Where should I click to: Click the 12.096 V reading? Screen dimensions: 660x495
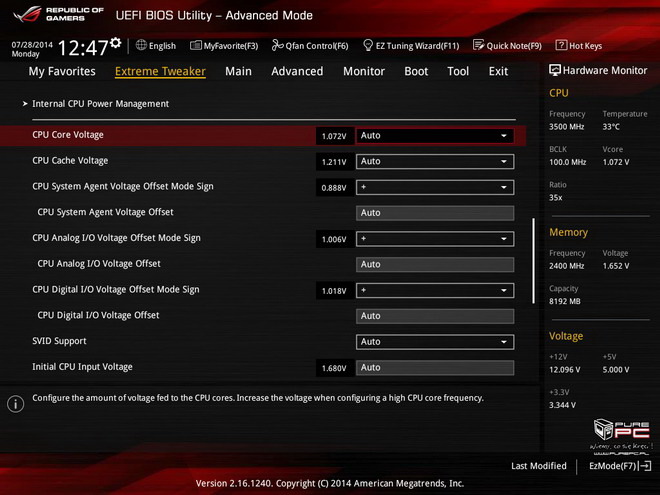click(564, 370)
